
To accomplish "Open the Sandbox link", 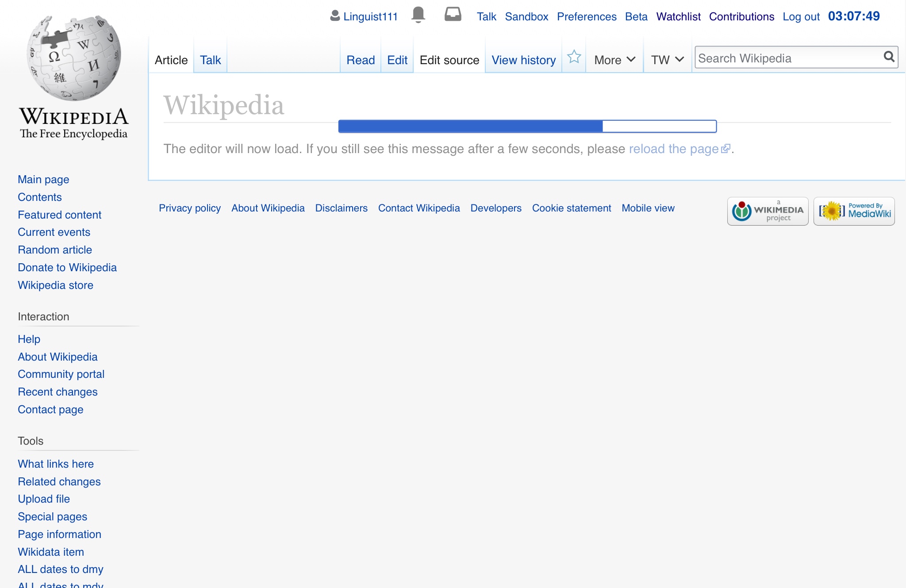I will pos(526,16).
